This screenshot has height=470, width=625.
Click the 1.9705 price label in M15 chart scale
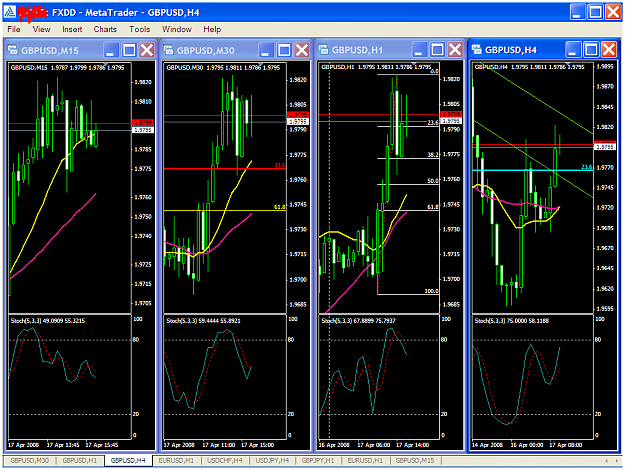(143, 303)
